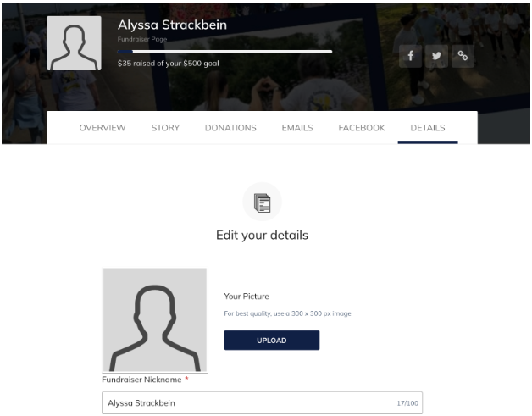This screenshot has width=532, height=416.
Task: Click the Your Picture label
Action: 247,297
